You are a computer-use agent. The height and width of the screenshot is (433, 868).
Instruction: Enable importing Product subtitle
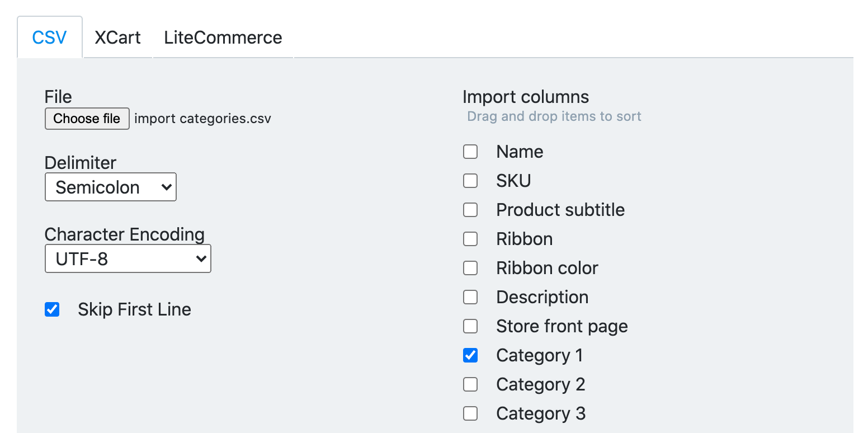click(x=470, y=209)
